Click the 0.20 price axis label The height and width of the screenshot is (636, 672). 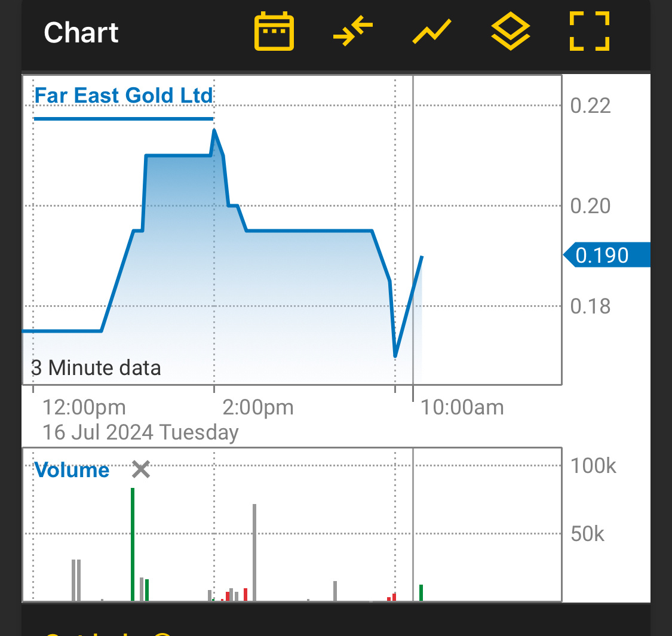coord(590,206)
